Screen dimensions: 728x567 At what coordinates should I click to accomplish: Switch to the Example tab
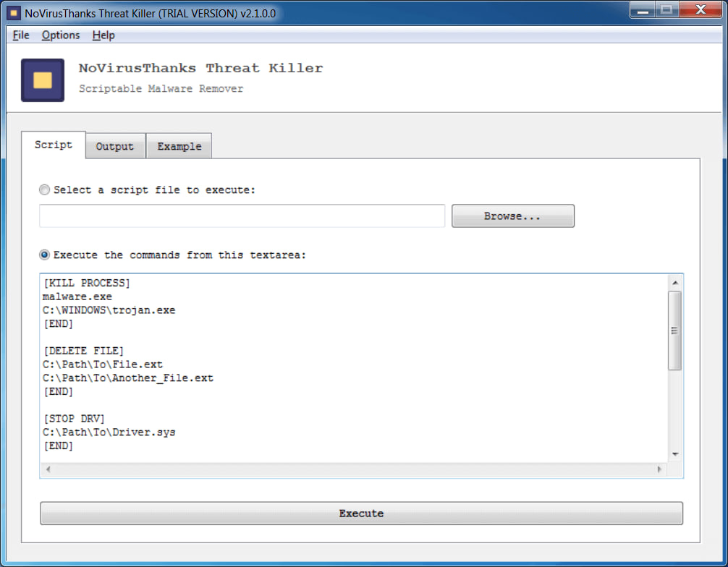coord(179,146)
